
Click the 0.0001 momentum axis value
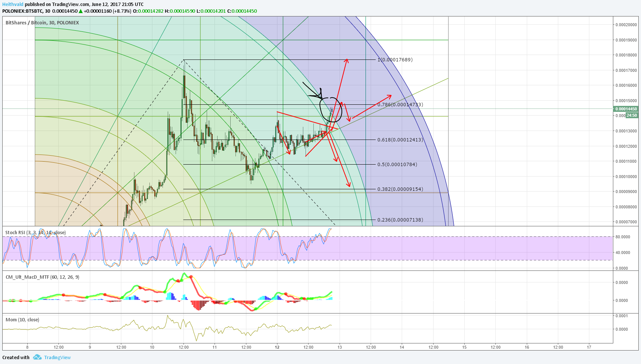click(622, 316)
